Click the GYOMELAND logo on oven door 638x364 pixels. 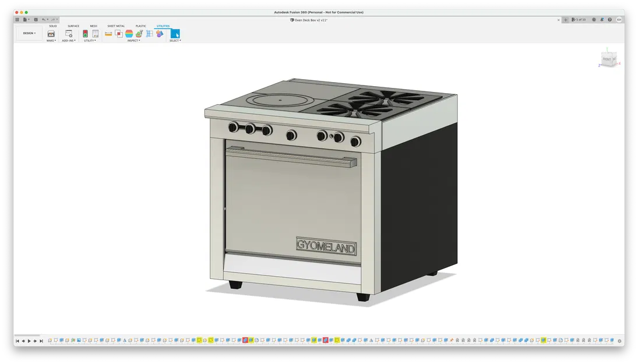pos(326,246)
